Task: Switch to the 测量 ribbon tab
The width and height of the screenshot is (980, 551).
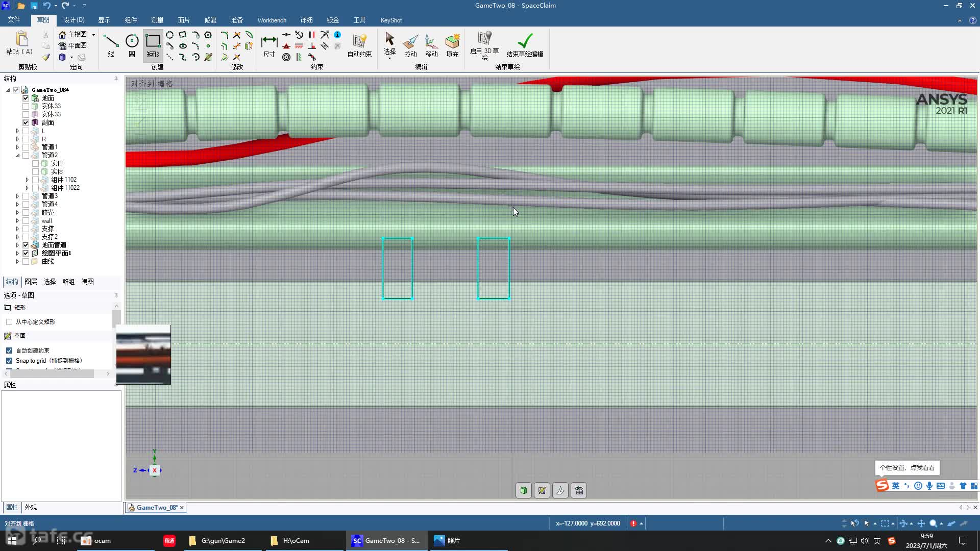Action: coord(157,20)
